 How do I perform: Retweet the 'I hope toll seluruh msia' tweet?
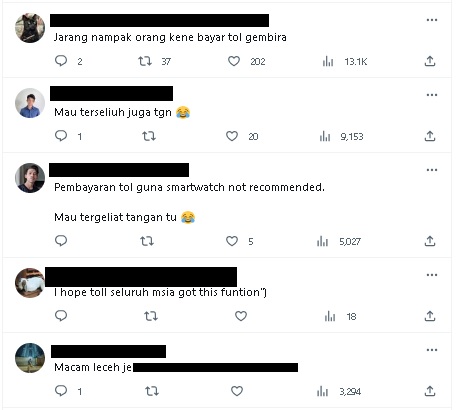[151, 316]
